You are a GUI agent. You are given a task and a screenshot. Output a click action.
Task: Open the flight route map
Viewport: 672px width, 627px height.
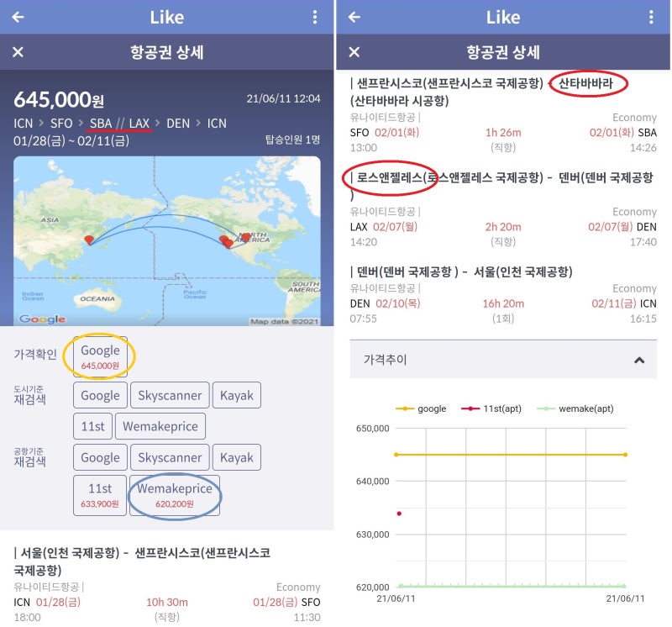coord(167,241)
